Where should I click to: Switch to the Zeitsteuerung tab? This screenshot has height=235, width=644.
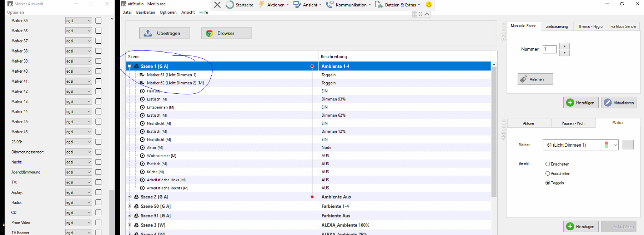(557, 26)
